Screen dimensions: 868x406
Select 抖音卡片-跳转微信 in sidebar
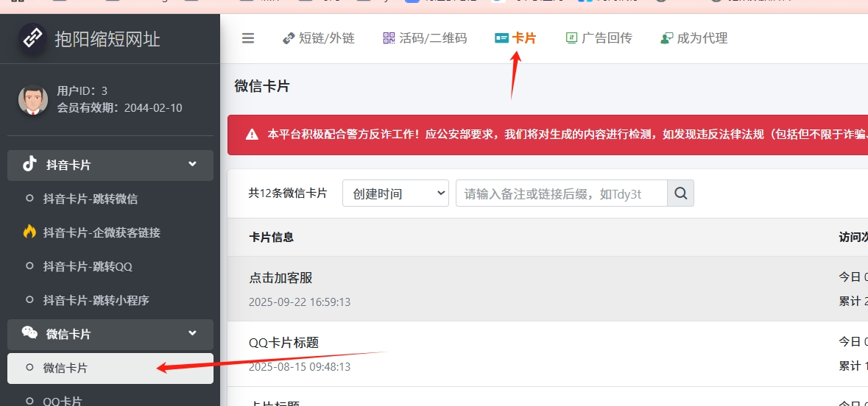(x=90, y=199)
